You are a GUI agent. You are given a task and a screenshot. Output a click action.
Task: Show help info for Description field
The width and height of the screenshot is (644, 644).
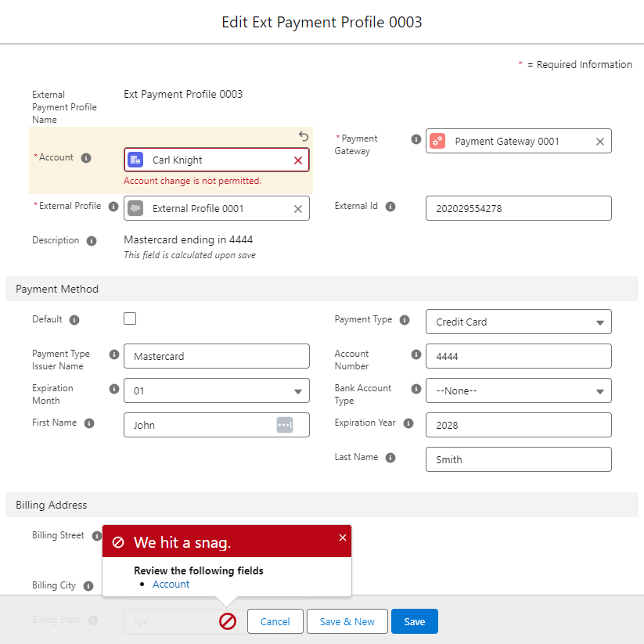coord(92,241)
